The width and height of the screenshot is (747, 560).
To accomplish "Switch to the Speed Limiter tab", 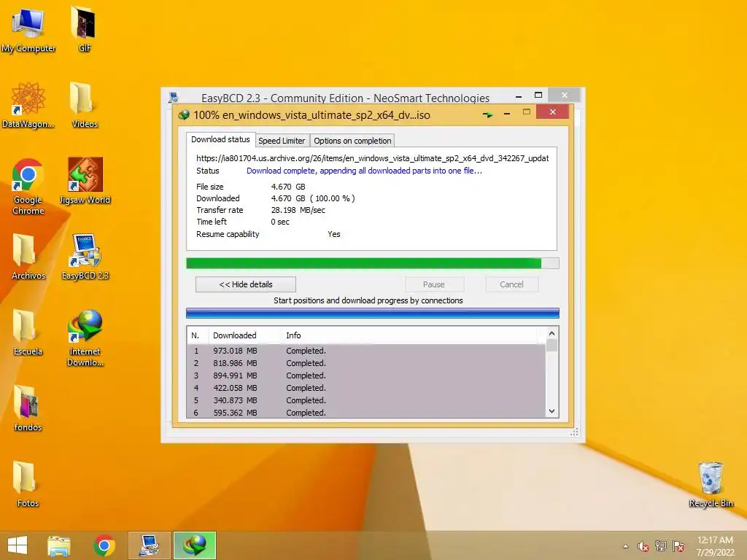I will point(282,141).
